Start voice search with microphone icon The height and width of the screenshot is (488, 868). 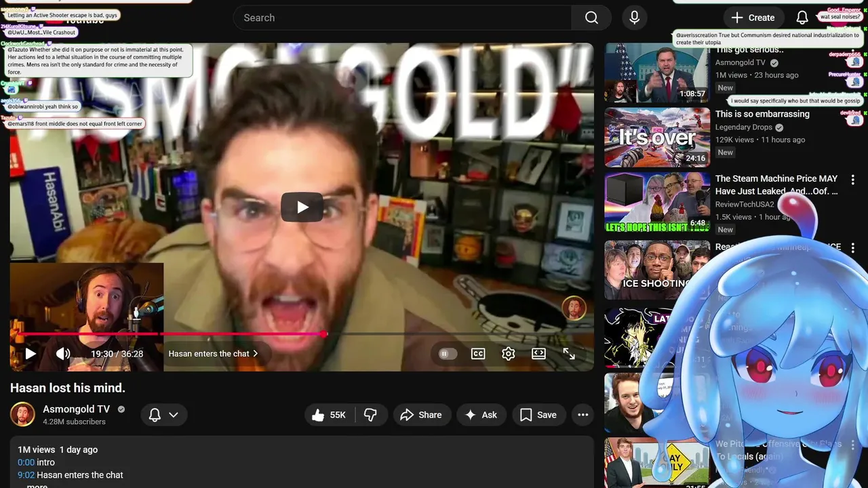(634, 18)
